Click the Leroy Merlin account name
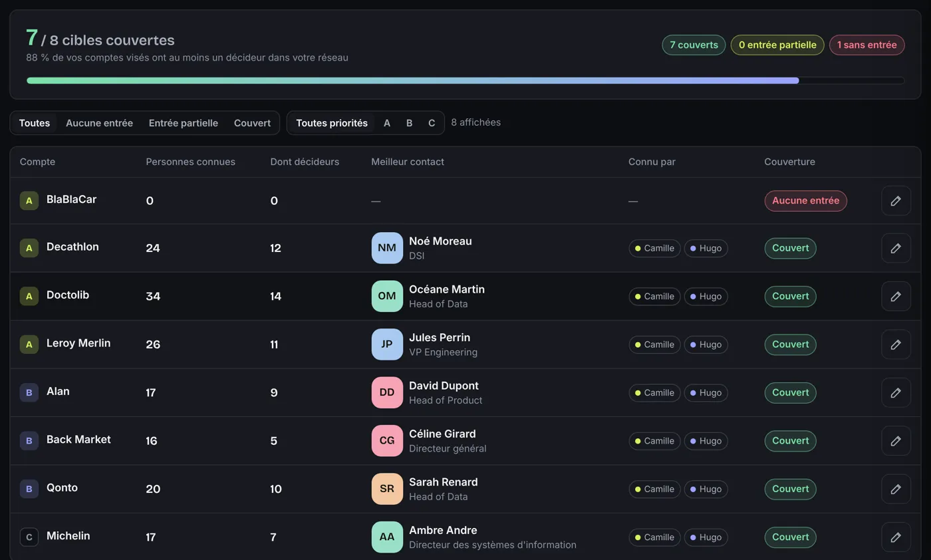Viewport: 931px width, 560px height. (x=78, y=343)
